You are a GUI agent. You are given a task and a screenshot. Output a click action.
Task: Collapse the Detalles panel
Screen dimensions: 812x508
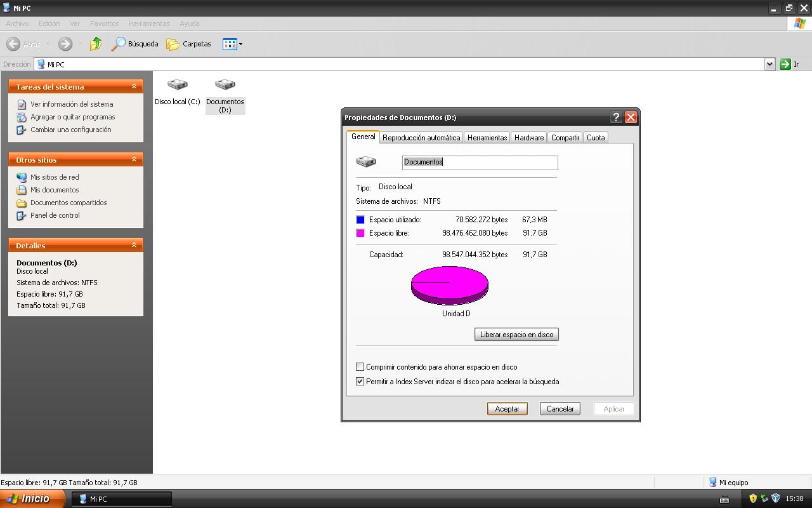coord(134,245)
